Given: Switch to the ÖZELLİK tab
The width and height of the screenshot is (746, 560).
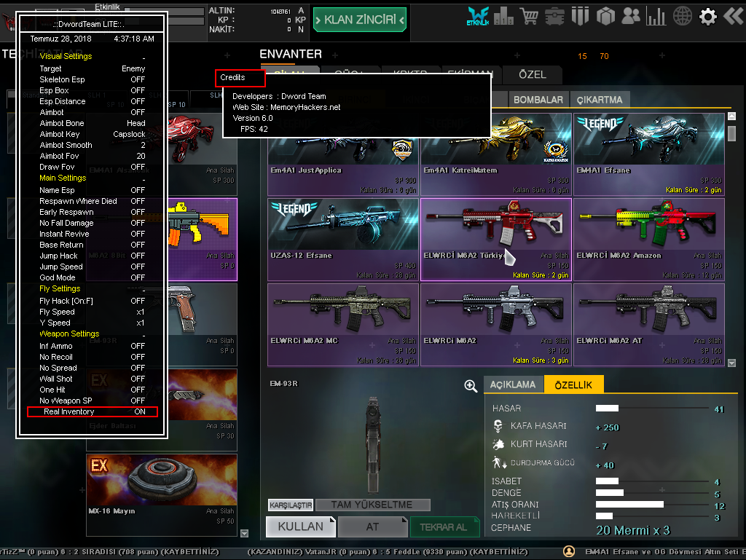Looking at the screenshot, I should [574, 384].
